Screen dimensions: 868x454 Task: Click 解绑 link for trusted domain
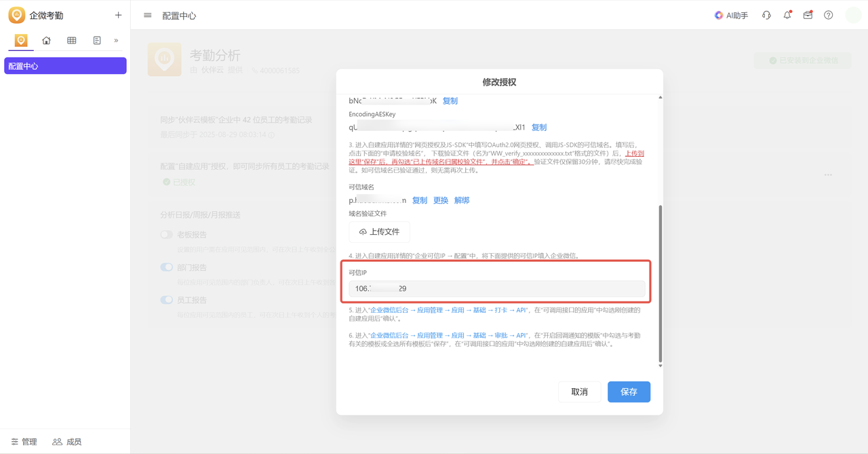[462, 200]
